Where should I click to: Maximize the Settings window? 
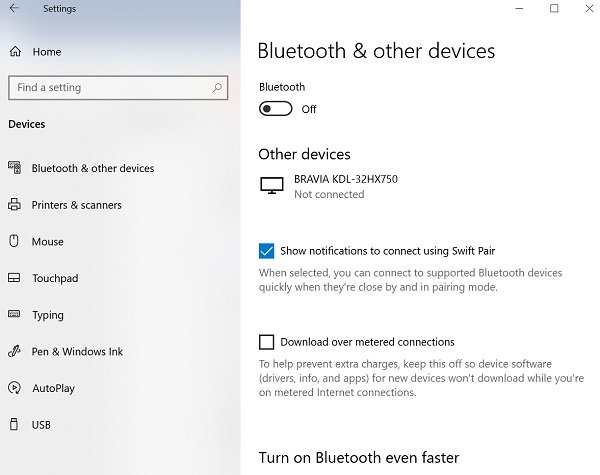click(554, 9)
